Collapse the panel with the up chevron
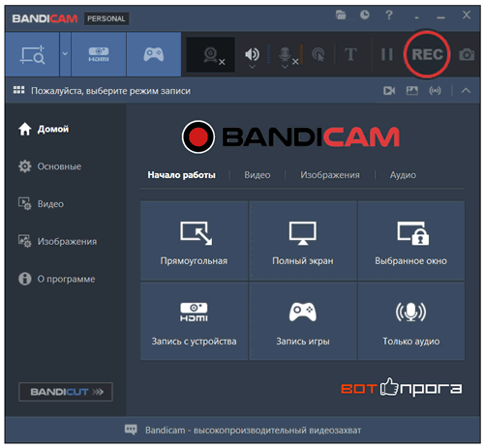Image resolution: width=484 pixels, height=448 pixels. pyautogui.click(x=466, y=91)
